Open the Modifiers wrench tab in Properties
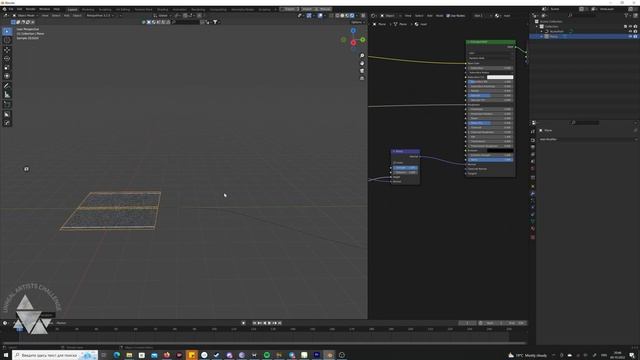Viewport: 640px width, 360px height. pos(533,193)
